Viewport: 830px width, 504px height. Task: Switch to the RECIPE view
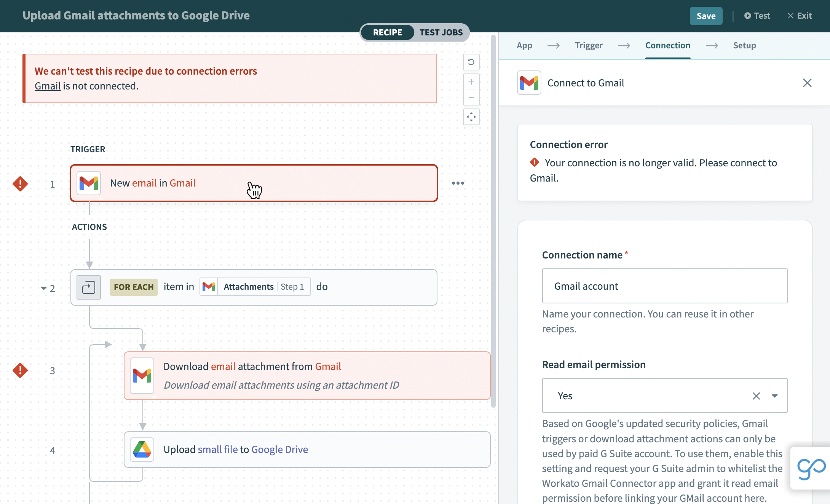click(387, 32)
